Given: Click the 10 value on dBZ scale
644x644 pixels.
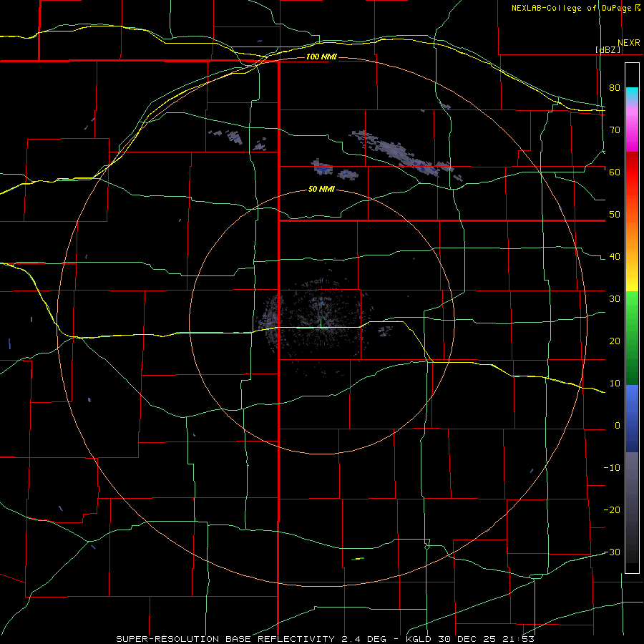Looking at the screenshot, I should [x=615, y=384].
